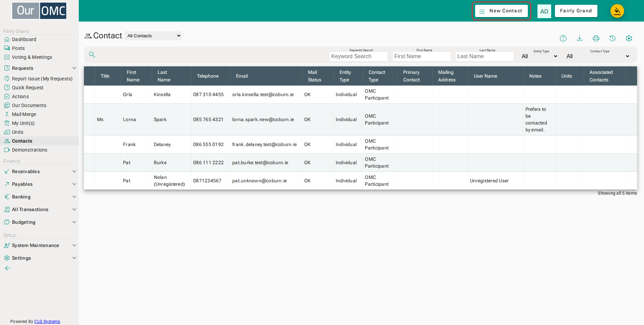This screenshot has height=325, width=644.
Task: Collapse sidebar with the back arrow
Action: point(8,268)
